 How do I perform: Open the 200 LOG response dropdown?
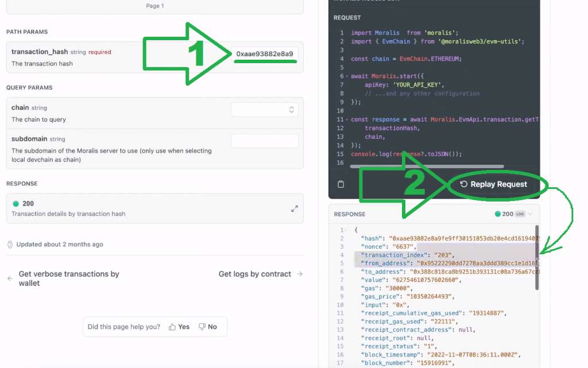pos(514,214)
